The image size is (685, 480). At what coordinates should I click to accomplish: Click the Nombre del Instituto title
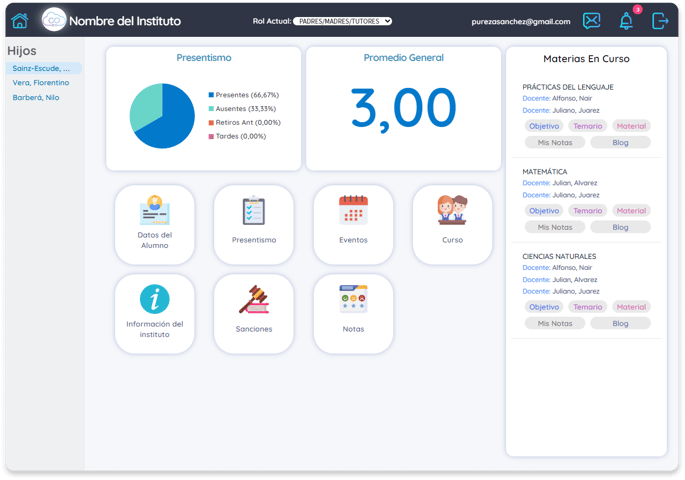[125, 21]
